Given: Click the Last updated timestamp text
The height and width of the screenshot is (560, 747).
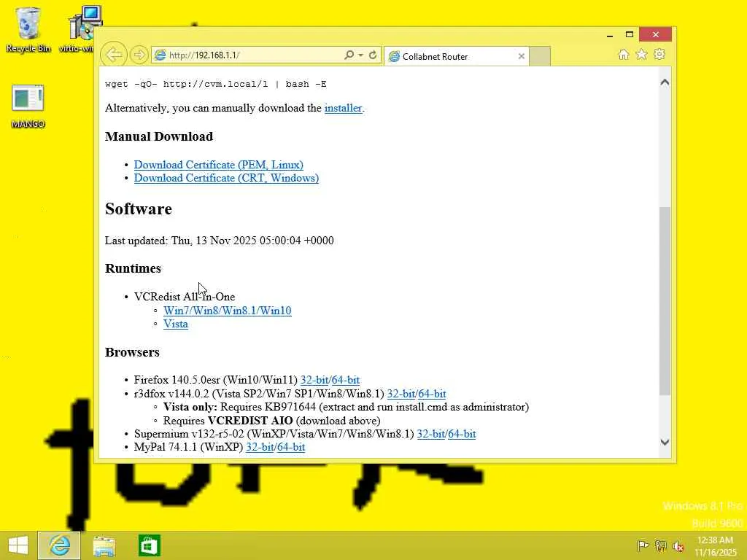Looking at the screenshot, I should (219, 241).
